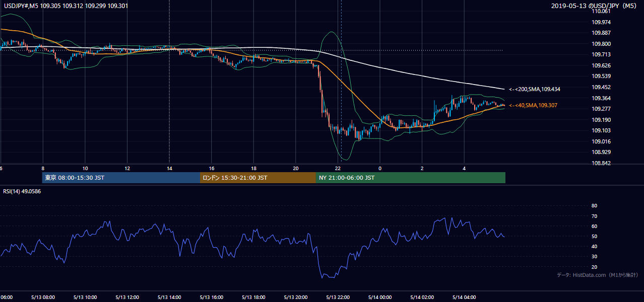
Task: Select price axis value 109.452
Action: [601, 87]
